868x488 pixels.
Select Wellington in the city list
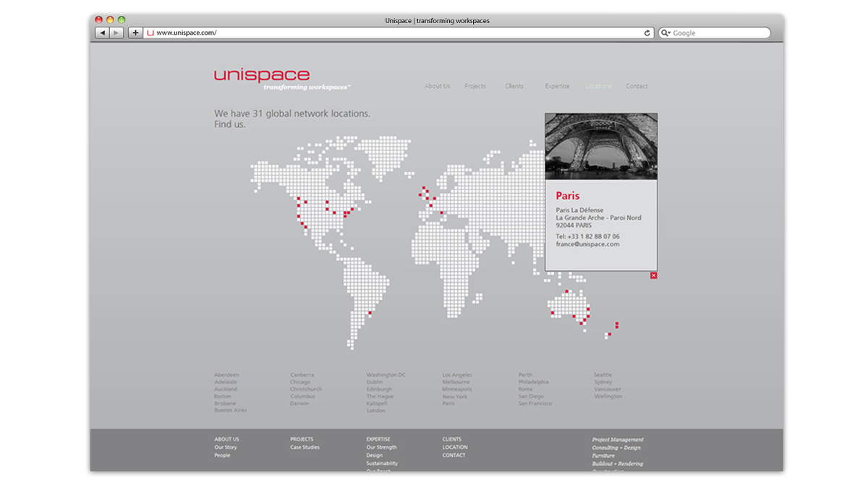(x=608, y=396)
